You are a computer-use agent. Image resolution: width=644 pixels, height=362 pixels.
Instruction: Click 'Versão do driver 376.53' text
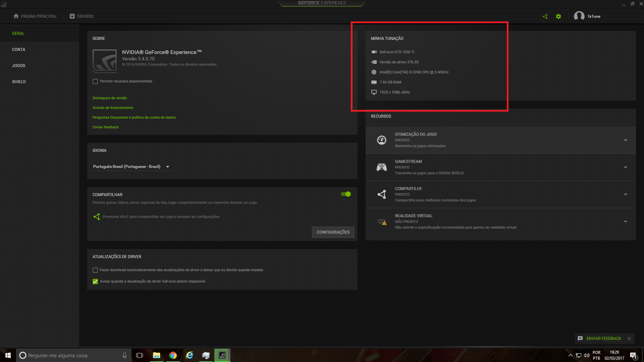(399, 62)
